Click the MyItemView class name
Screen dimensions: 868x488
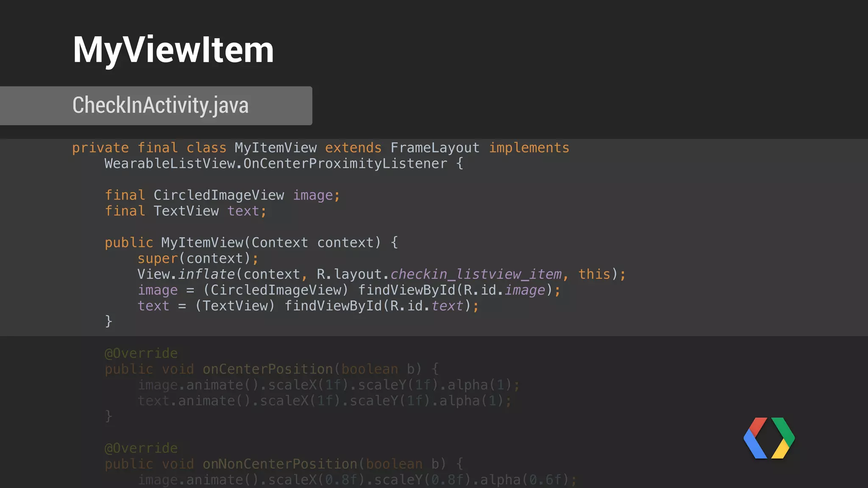[x=275, y=148]
